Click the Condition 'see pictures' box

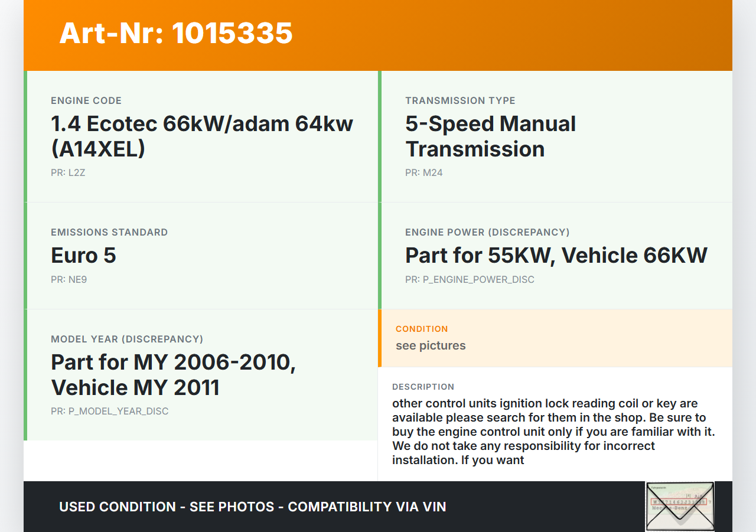pyautogui.click(x=555, y=338)
